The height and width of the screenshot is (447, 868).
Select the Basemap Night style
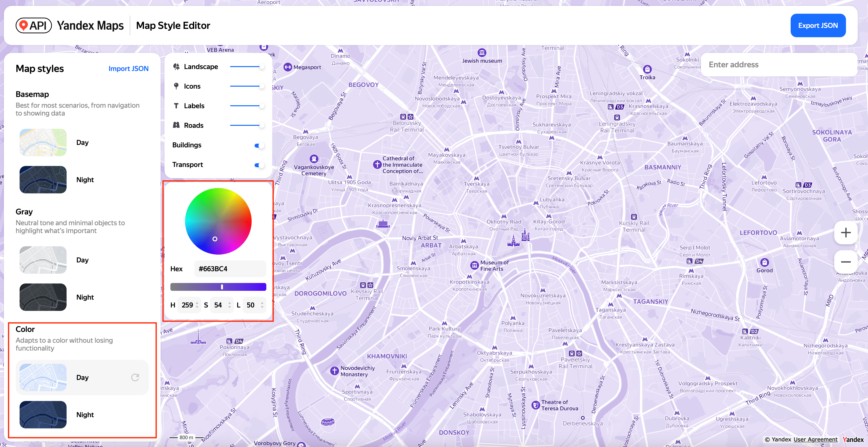[43, 179]
